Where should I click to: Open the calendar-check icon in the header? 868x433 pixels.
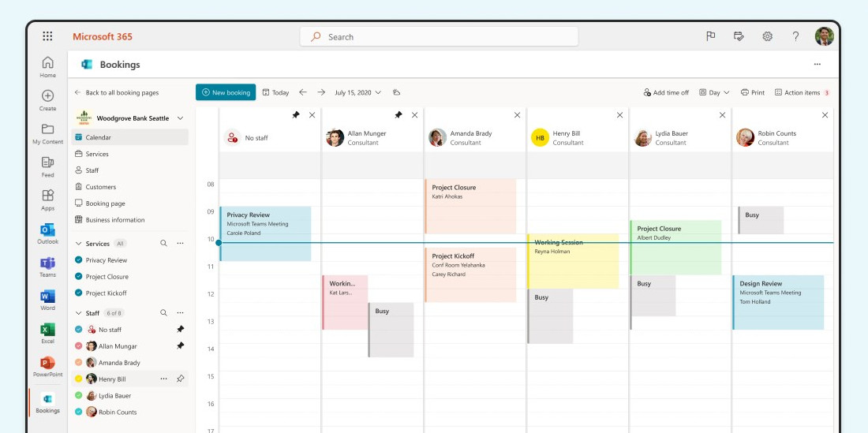click(739, 36)
